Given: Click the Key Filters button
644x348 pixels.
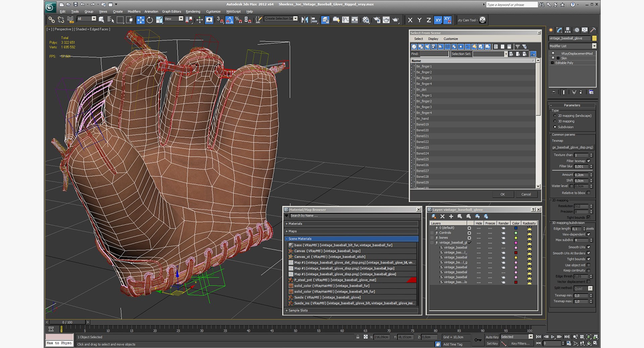Looking at the screenshot, I should point(520,343).
